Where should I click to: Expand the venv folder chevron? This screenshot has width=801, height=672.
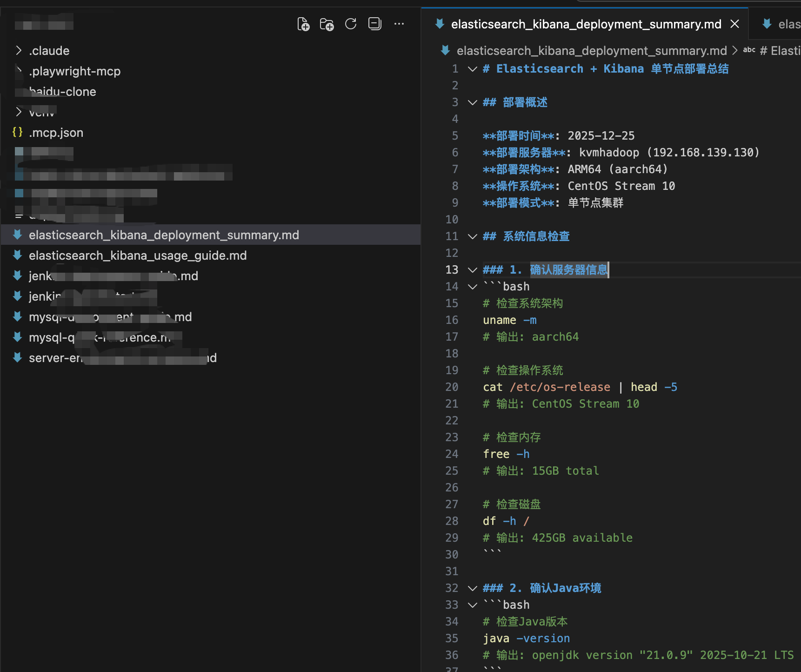(19, 112)
